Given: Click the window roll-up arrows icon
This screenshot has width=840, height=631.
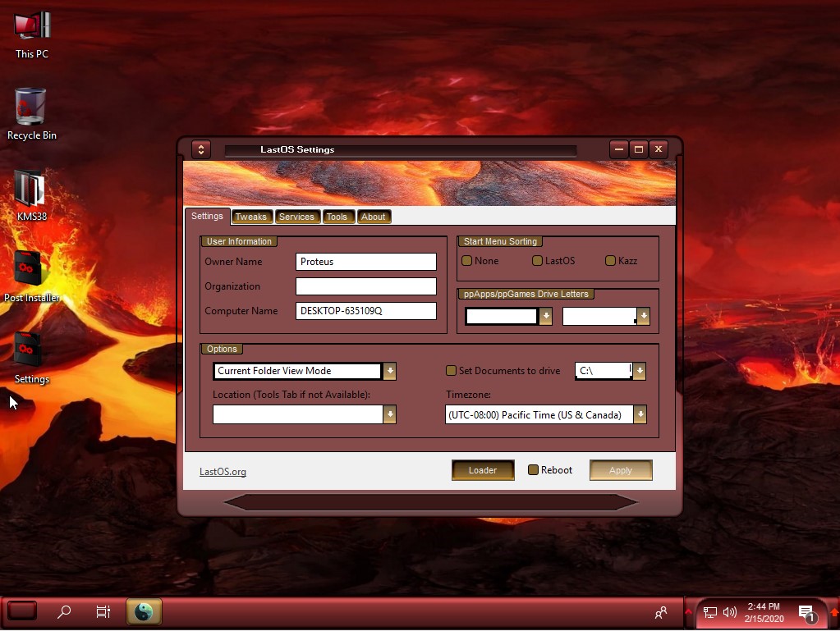Looking at the screenshot, I should tap(201, 149).
